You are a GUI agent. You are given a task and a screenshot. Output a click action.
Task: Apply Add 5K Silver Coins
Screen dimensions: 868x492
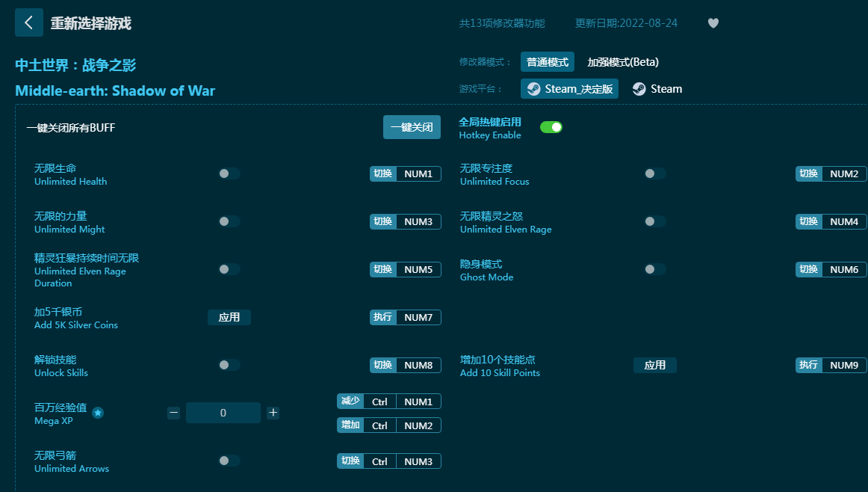pos(229,318)
